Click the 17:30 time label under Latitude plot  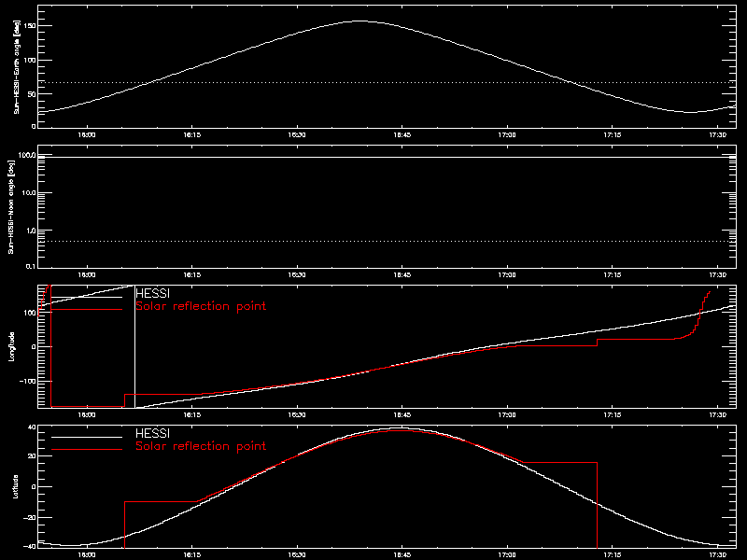tap(717, 554)
